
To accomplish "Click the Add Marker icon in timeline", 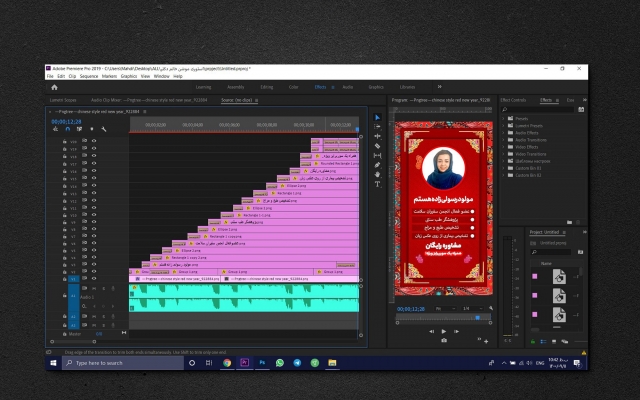I will [91, 129].
